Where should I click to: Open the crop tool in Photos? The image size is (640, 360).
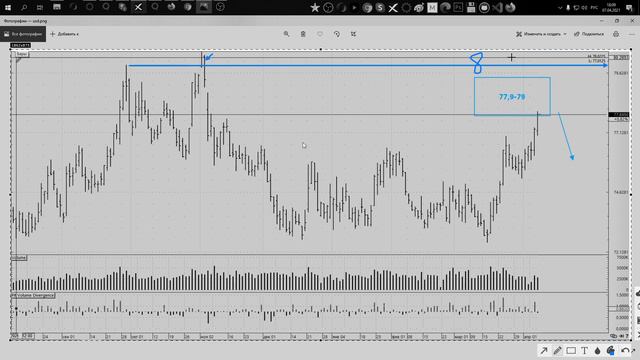353,34
